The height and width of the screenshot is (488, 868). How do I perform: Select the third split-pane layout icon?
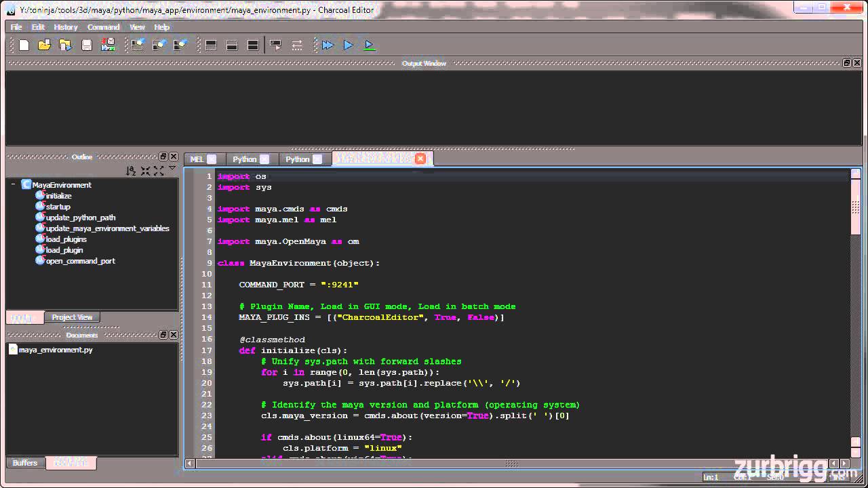[x=253, y=45]
